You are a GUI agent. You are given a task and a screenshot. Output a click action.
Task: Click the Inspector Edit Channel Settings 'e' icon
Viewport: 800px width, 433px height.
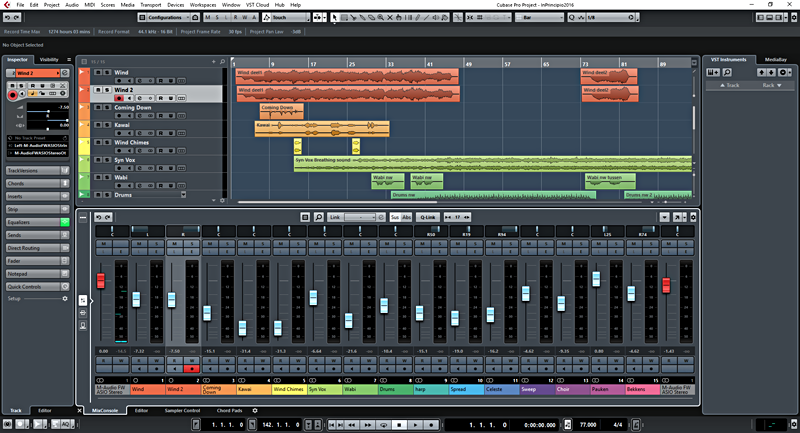(65, 73)
